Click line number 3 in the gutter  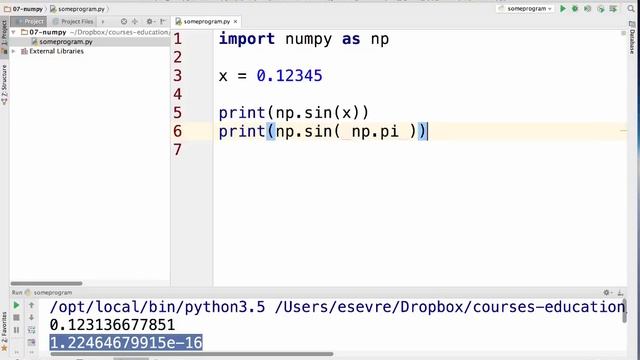[177, 76]
